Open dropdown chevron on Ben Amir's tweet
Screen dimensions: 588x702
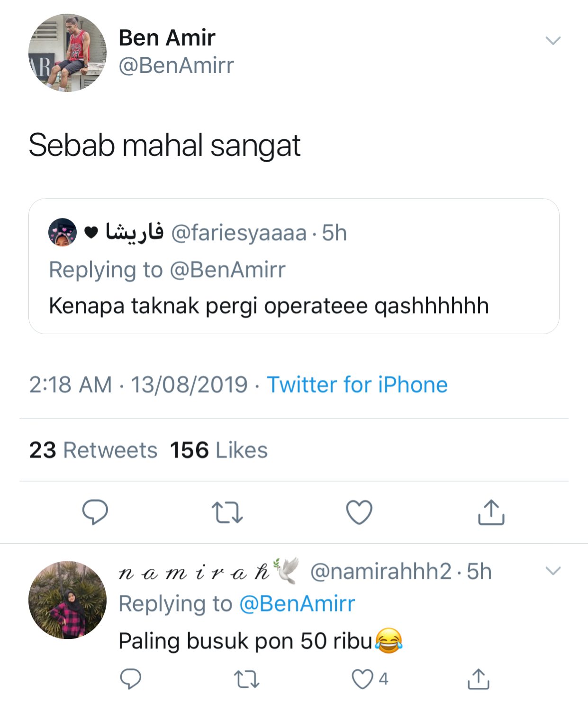click(x=553, y=41)
